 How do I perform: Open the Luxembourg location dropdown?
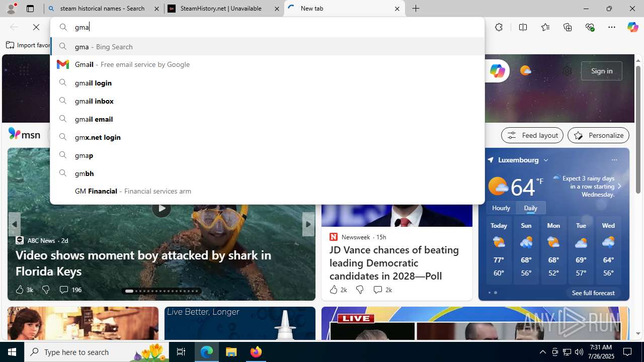545,160
